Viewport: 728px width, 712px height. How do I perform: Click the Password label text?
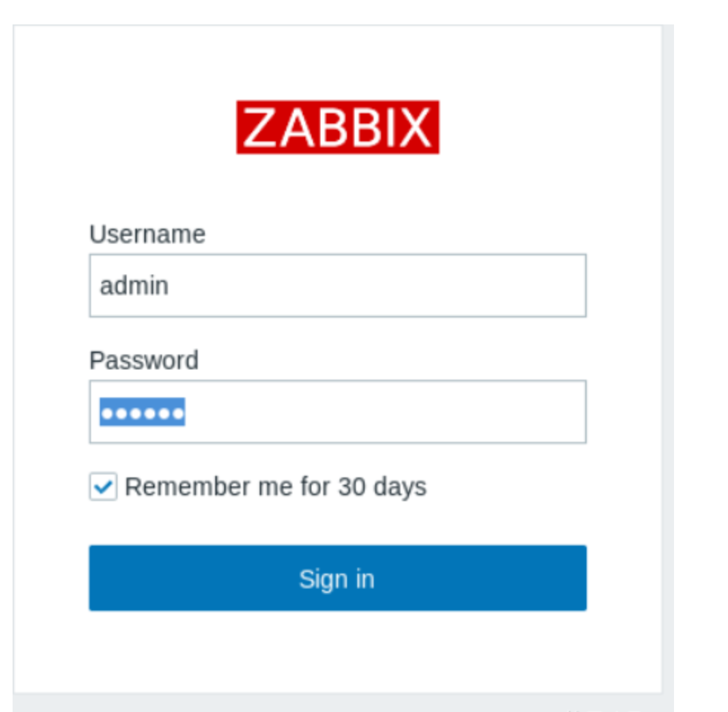144,360
